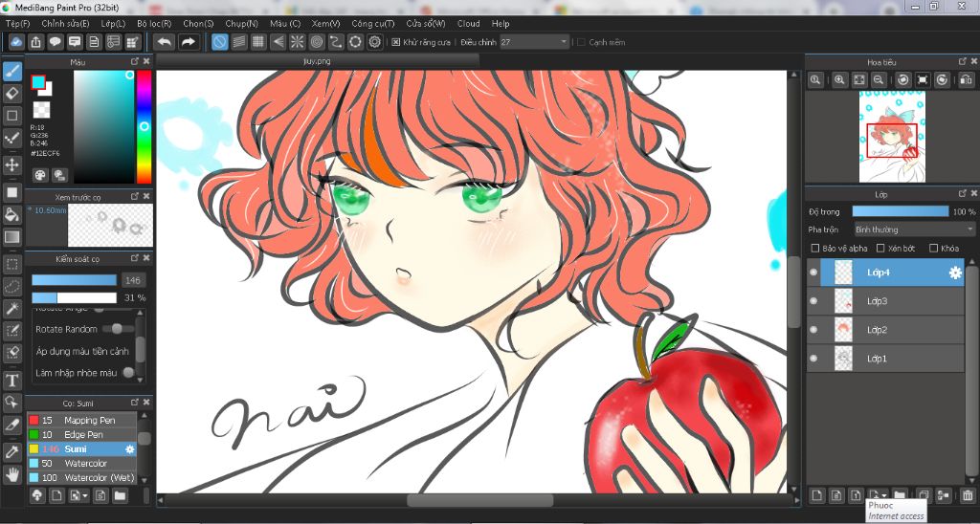Enable curve snap guide
This screenshot has width=980, height=524.
click(x=336, y=42)
